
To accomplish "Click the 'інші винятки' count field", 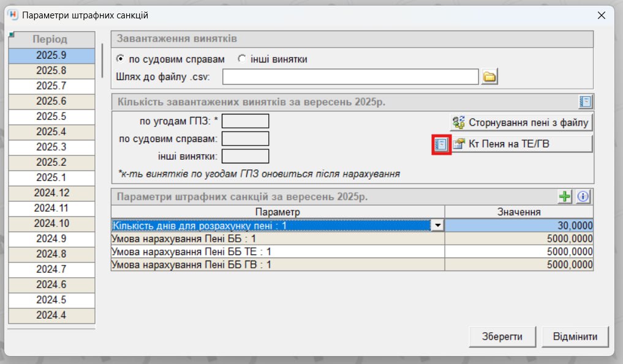I will [245, 157].
